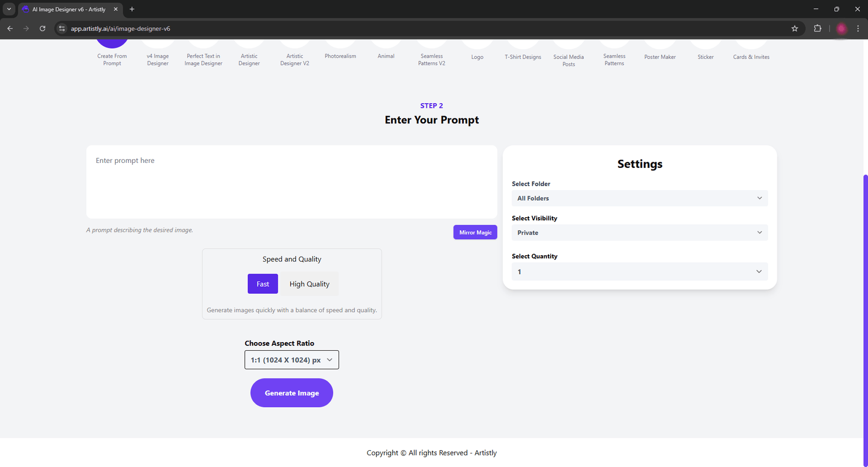
Task: Click the Mirror Magic button
Action: tap(475, 232)
